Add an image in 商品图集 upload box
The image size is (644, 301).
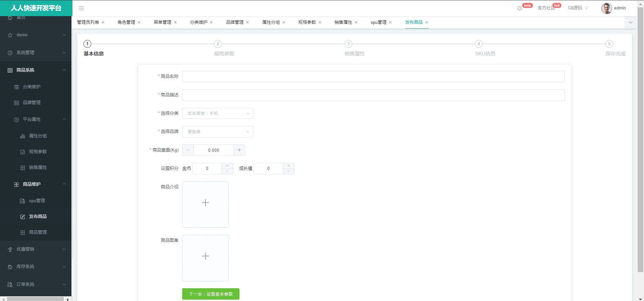(205, 258)
